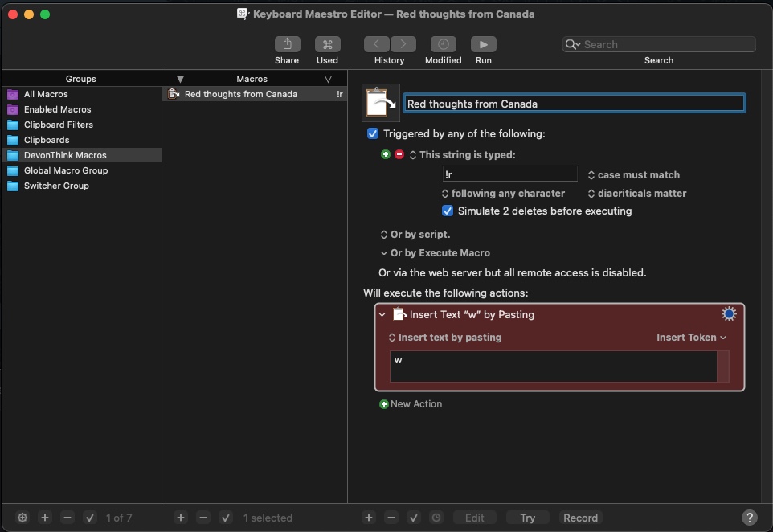Click the Try button
Image resolution: width=773 pixels, height=532 pixels.
(x=527, y=518)
